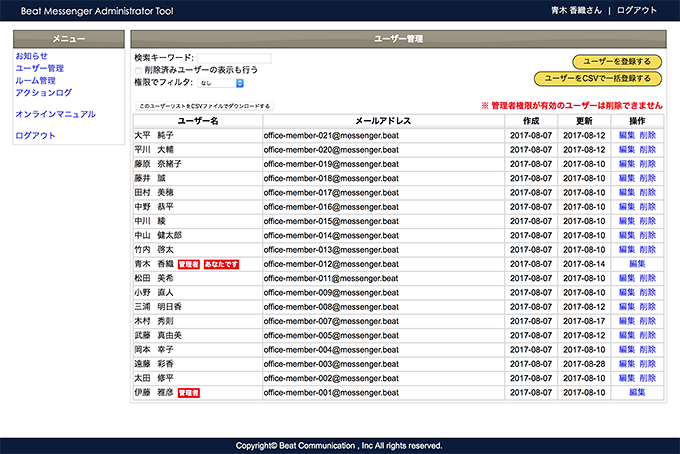Go to ルーム管理 in the menu

coord(35,80)
